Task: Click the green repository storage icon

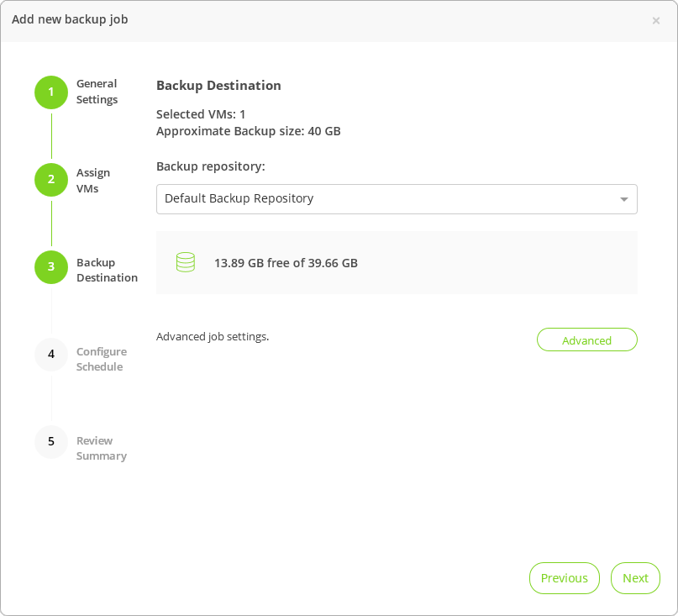Action: coord(186,262)
